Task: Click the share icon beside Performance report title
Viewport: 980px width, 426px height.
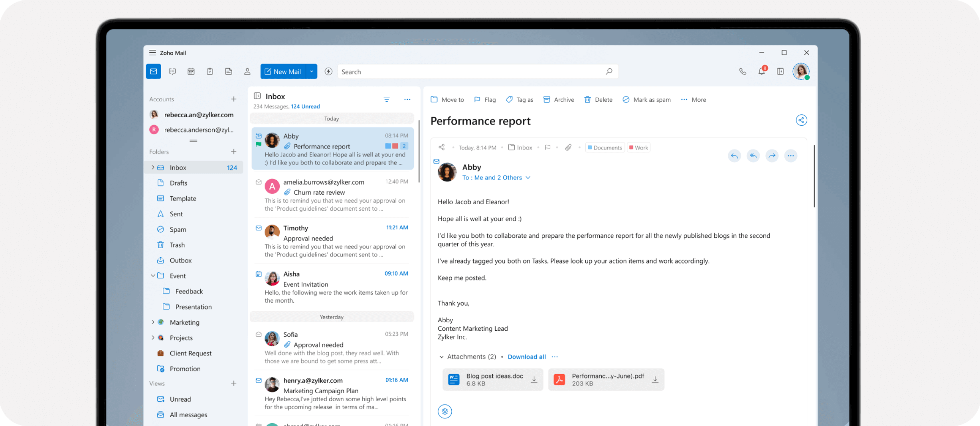Action: [x=801, y=120]
